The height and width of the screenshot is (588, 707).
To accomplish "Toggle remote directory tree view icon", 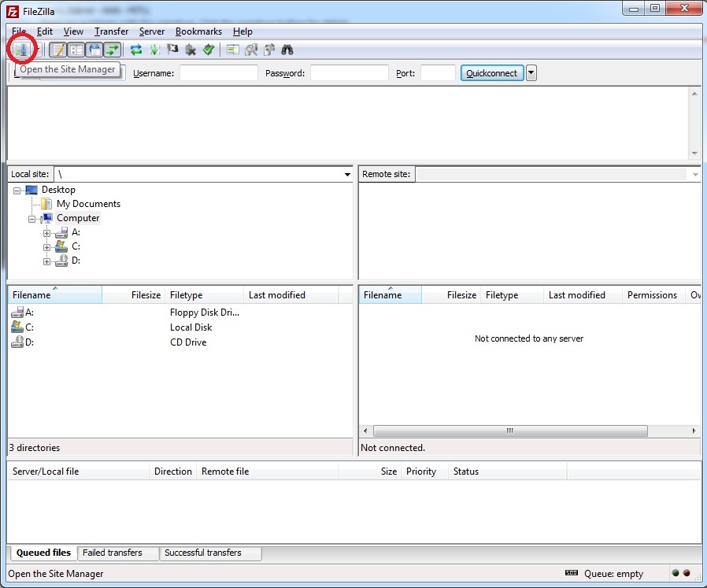I will [94, 50].
